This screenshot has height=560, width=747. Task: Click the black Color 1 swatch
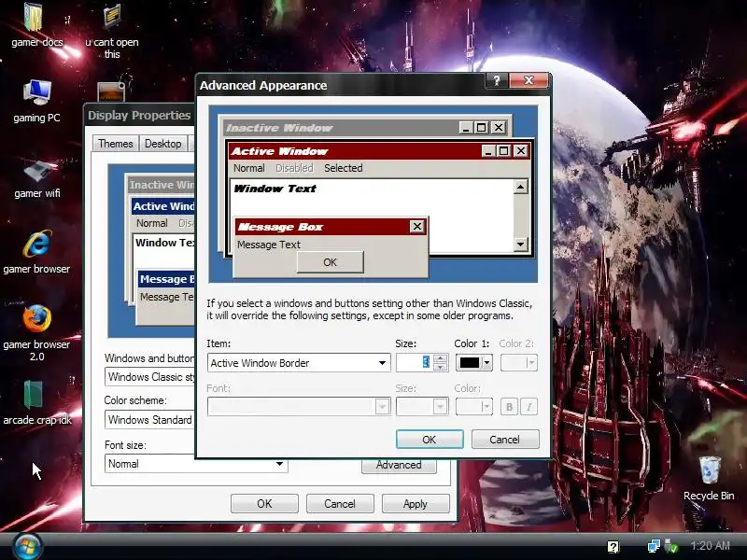coord(470,363)
